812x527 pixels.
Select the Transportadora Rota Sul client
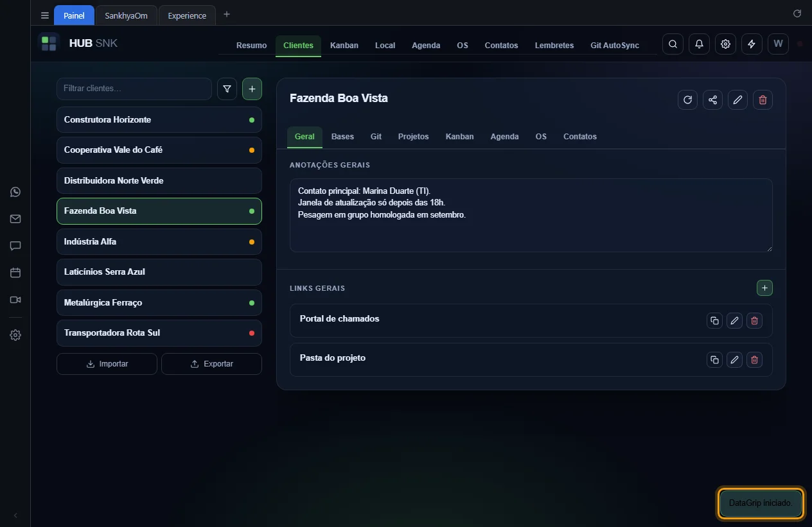coord(159,333)
